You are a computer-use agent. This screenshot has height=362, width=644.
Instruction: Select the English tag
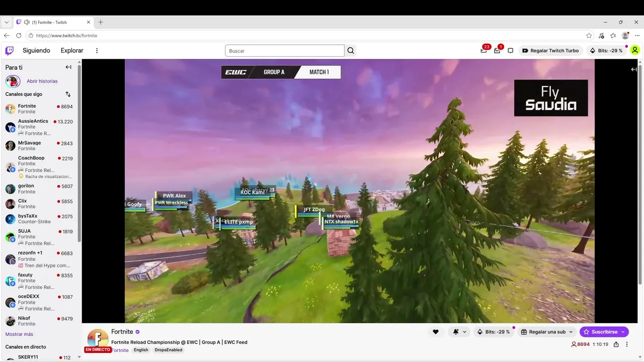tap(141, 350)
